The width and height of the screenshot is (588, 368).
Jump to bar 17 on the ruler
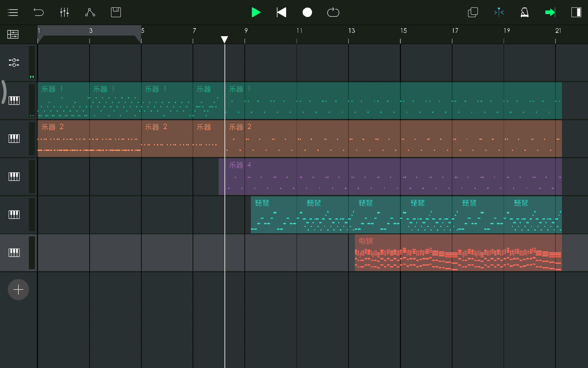click(455, 31)
